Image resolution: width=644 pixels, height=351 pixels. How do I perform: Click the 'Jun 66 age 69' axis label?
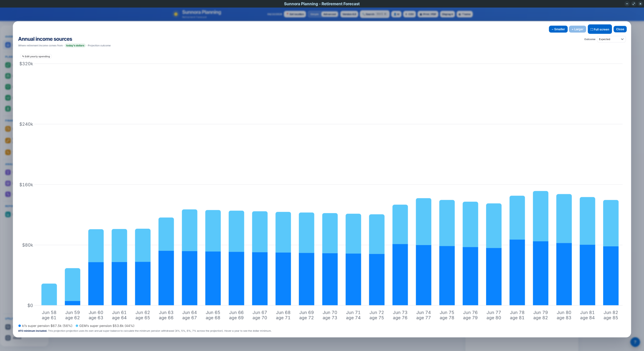pyautogui.click(x=236, y=315)
